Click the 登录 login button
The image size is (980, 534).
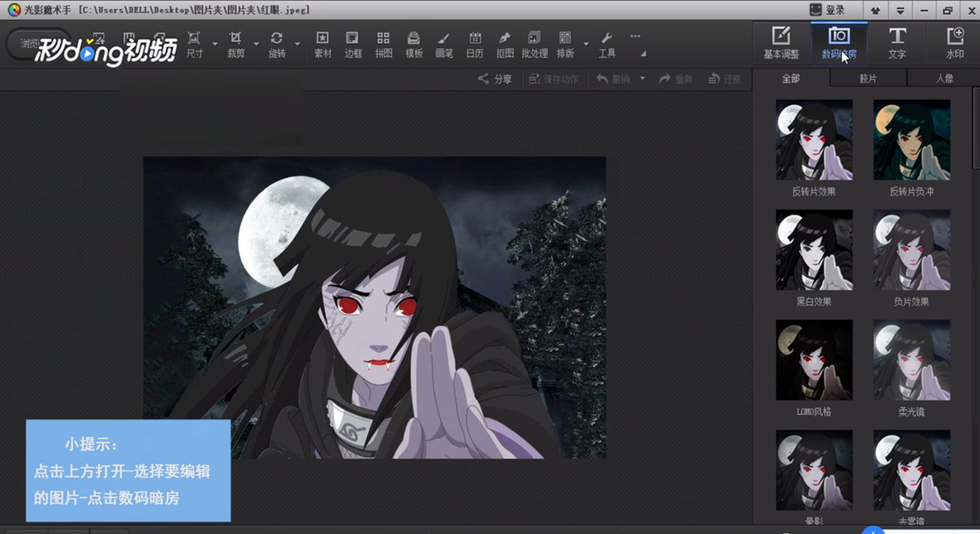click(x=828, y=10)
